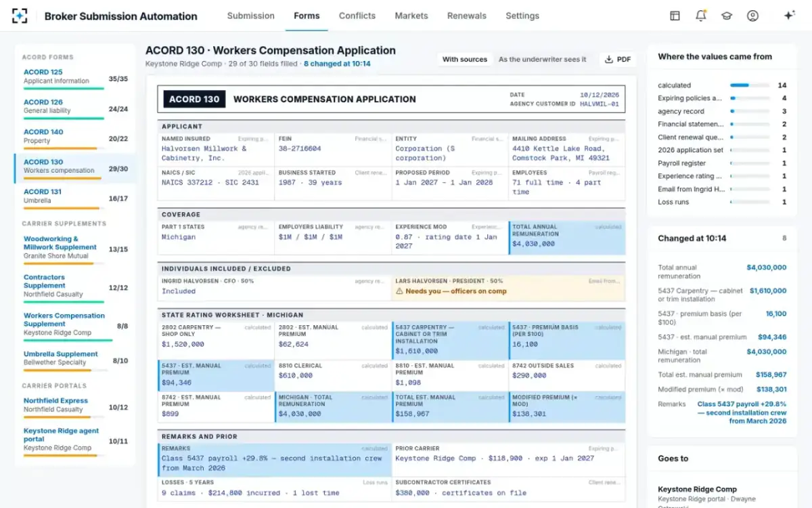Click Losses 5 Years 9 claims cell
Screen dimensions: 812x508
click(274, 489)
